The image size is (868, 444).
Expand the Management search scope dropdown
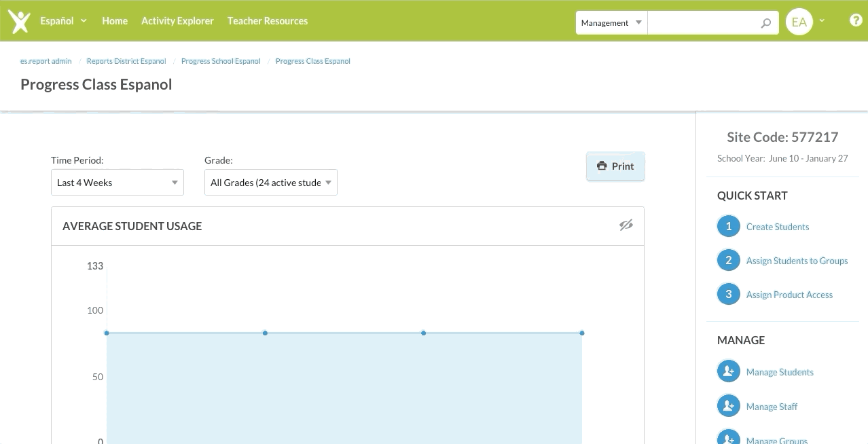click(x=611, y=22)
